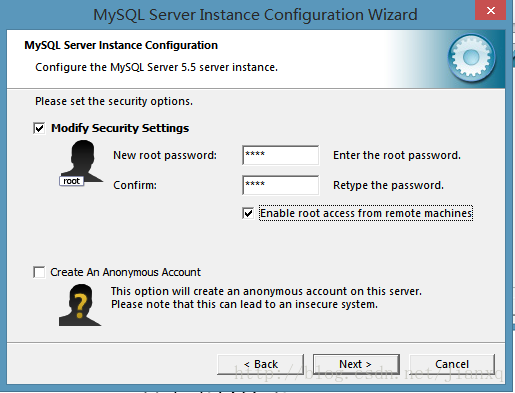Click the "Confirm:" label
This screenshot has width=515, height=393.
(135, 185)
